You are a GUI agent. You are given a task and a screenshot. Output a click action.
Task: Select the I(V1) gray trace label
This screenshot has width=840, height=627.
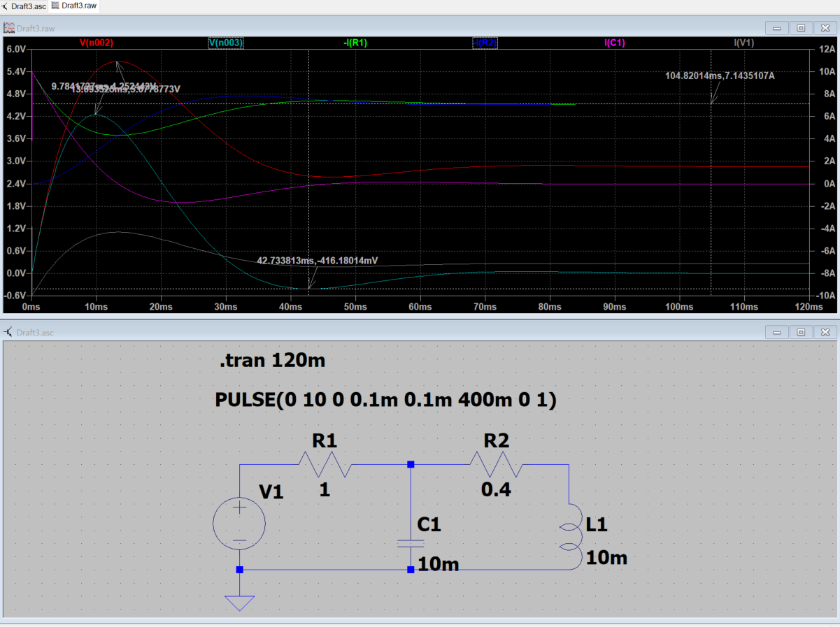tap(743, 43)
